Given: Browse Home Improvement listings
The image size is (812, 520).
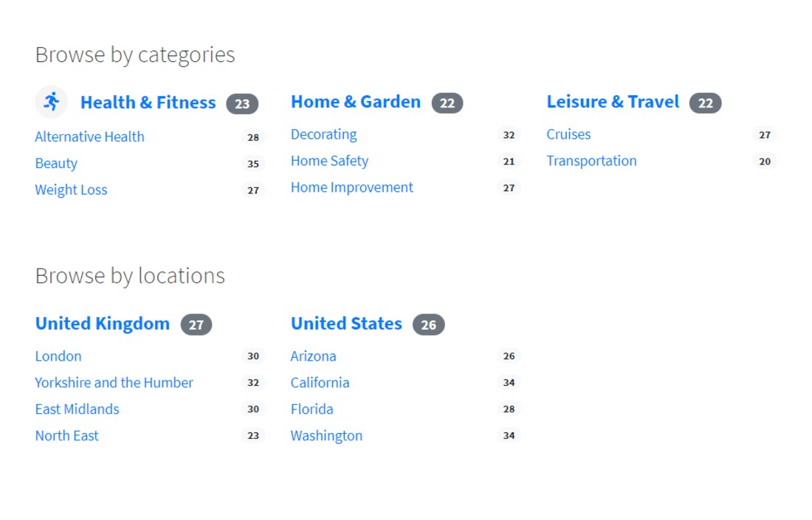Looking at the screenshot, I should click(351, 187).
